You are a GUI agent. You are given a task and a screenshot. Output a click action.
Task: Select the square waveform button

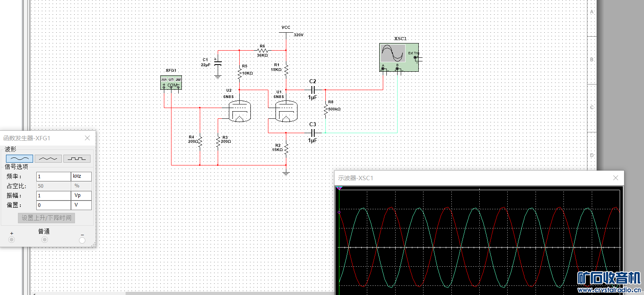click(x=77, y=159)
